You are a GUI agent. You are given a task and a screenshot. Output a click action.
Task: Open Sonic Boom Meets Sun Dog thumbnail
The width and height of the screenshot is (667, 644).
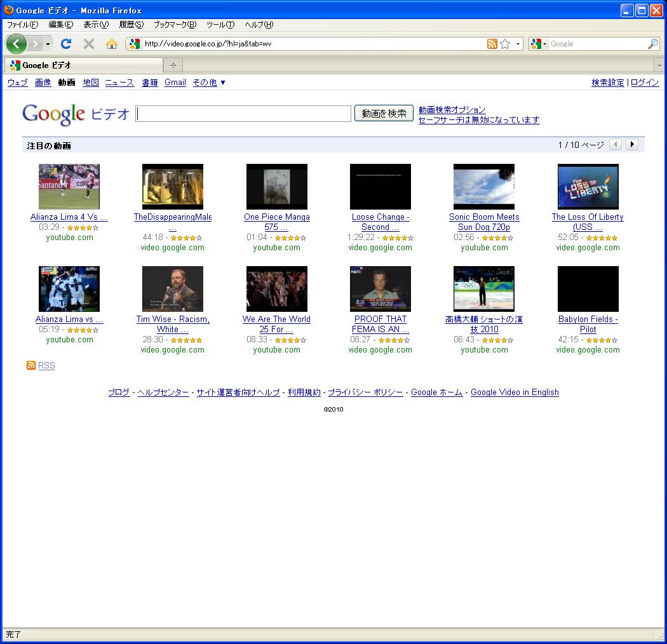484,187
